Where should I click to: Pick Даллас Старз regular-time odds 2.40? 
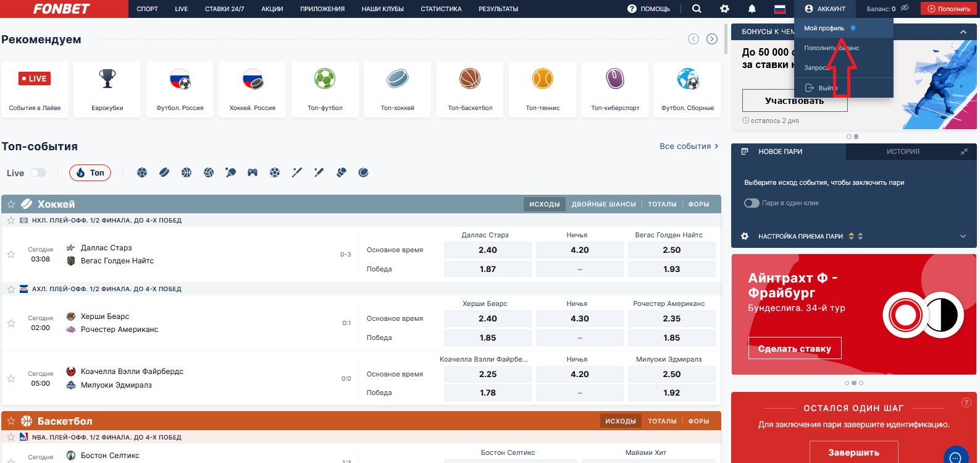[x=488, y=250]
